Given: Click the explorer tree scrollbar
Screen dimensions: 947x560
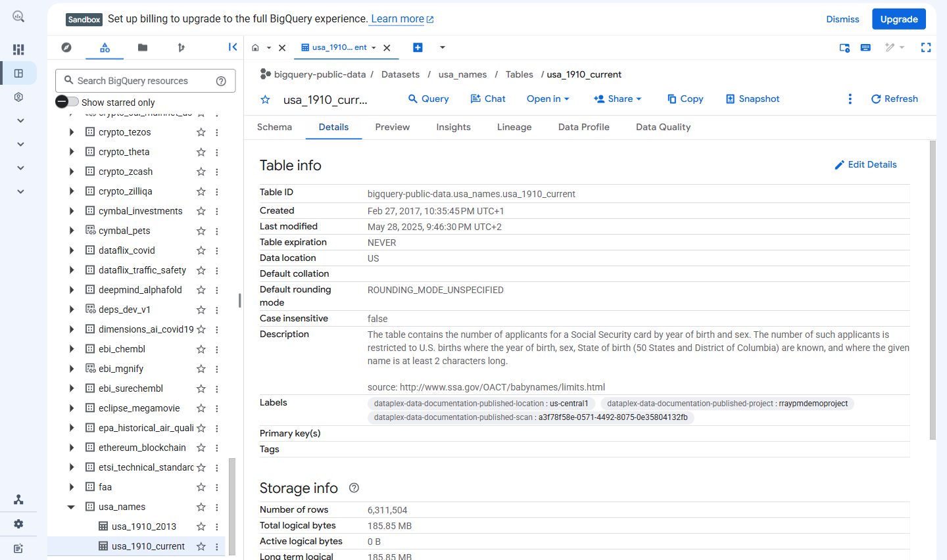Looking at the screenshot, I should click(x=232, y=506).
